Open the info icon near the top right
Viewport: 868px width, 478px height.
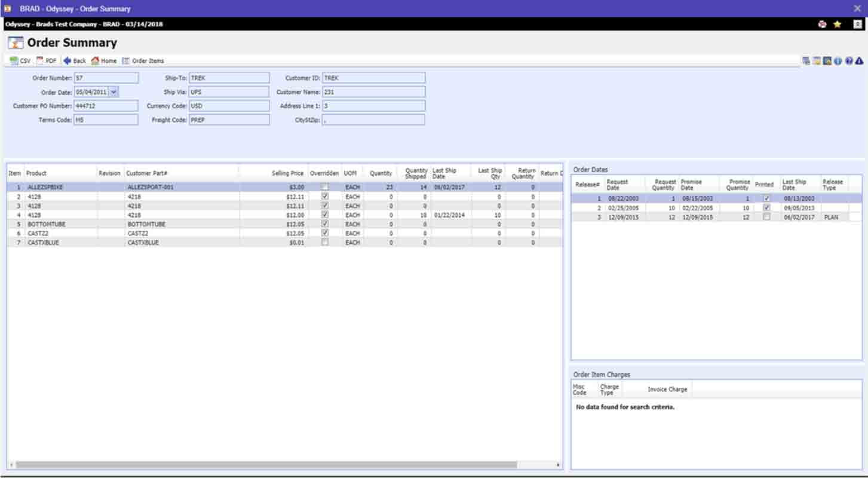tap(838, 61)
